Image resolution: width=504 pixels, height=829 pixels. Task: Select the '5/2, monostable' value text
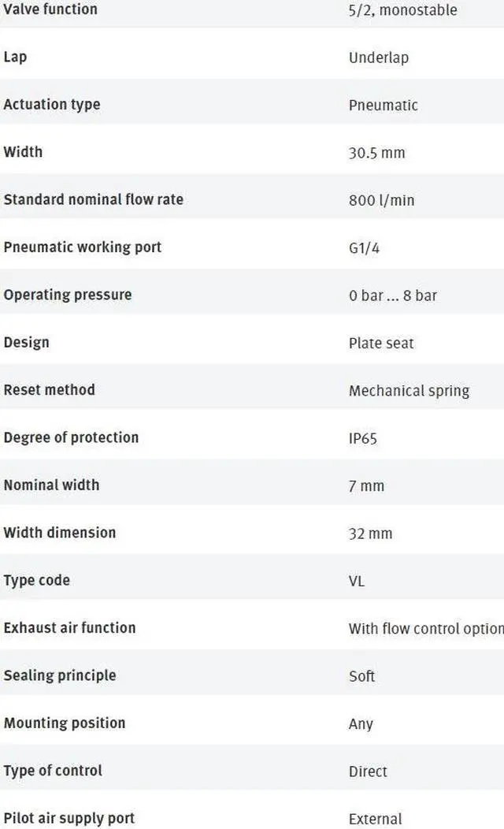pos(402,10)
